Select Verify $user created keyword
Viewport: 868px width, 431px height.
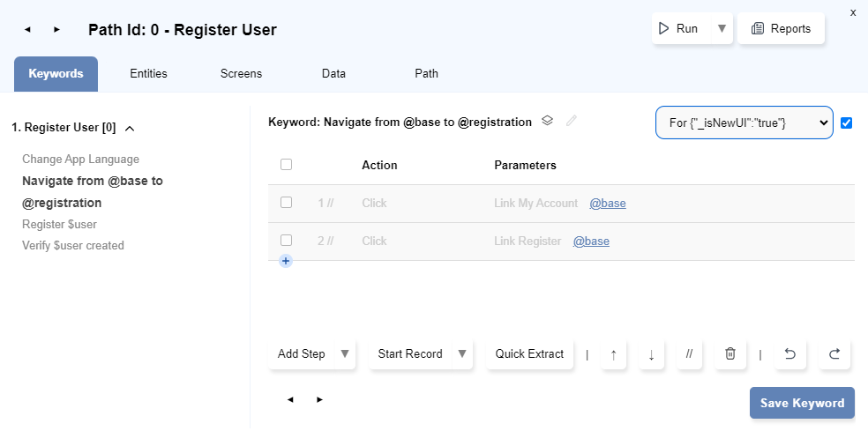click(x=73, y=246)
